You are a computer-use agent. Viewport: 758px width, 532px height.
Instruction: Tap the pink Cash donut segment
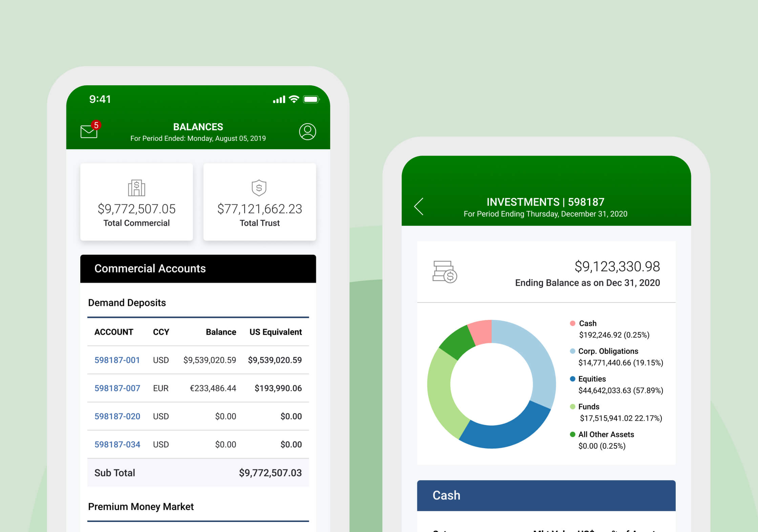[482, 332]
